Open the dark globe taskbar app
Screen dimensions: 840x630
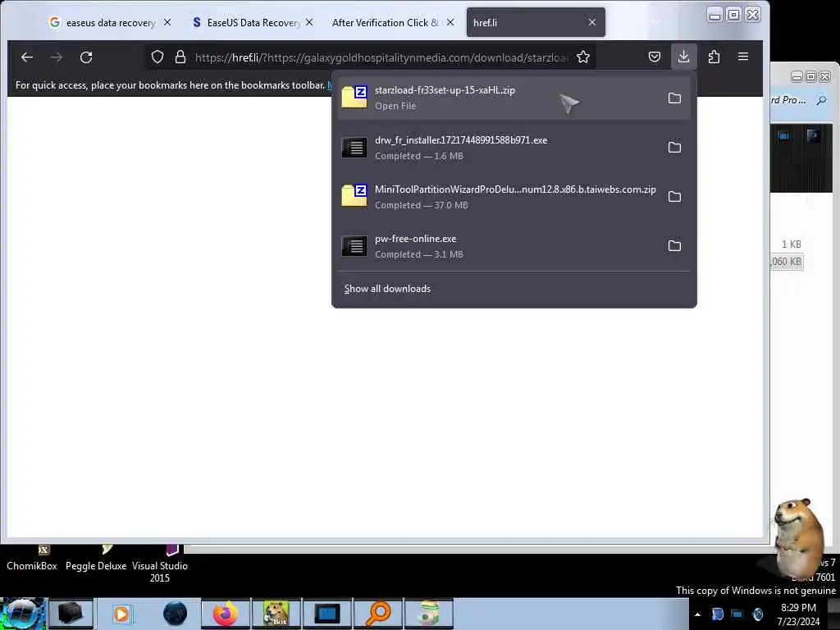pos(176,614)
